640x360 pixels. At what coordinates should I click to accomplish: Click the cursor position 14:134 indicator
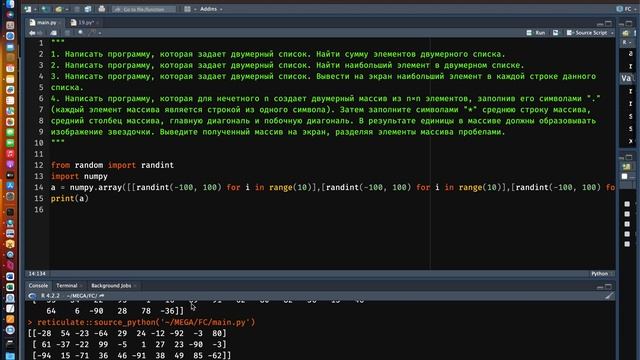coord(37,273)
